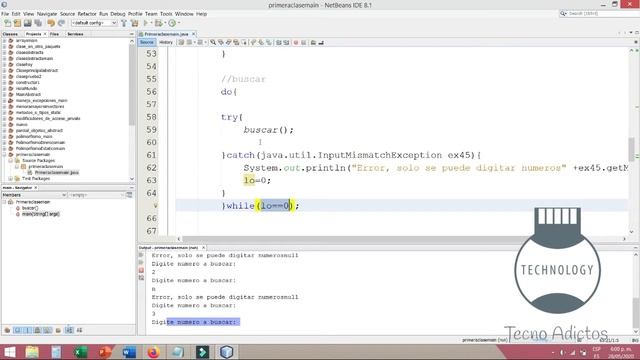Click the Build Project hammer icon
The width and height of the screenshot is (640, 360).
124,23
